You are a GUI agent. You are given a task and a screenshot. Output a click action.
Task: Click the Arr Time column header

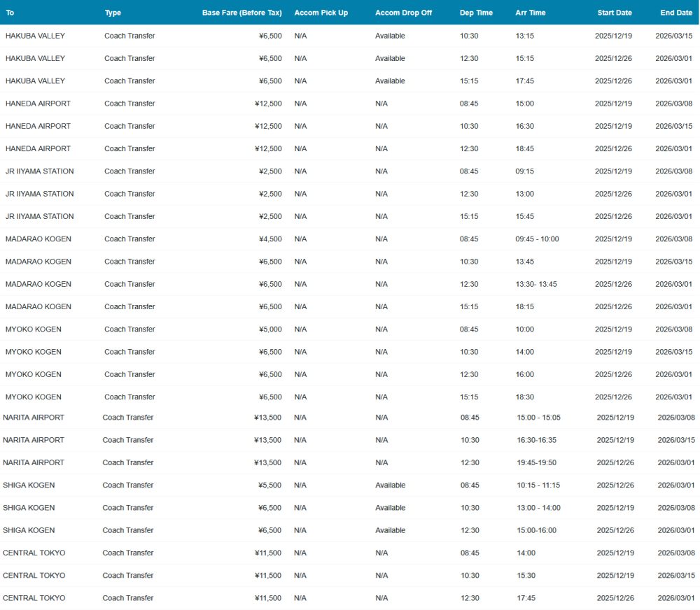tap(530, 13)
